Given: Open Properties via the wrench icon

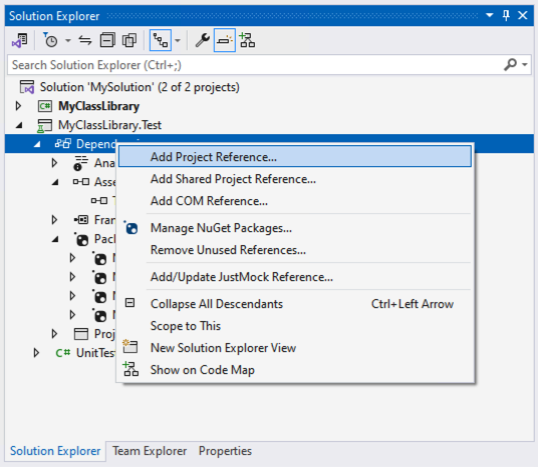Looking at the screenshot, I should pos(202,40).
